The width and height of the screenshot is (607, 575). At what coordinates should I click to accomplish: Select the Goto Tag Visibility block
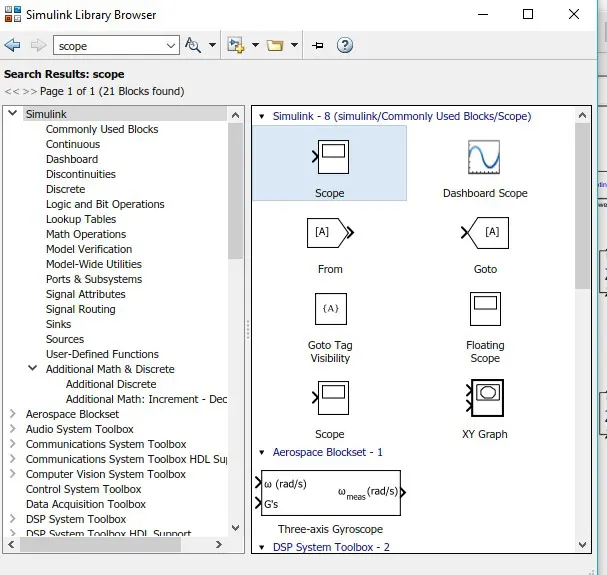[x=330, y=310]
